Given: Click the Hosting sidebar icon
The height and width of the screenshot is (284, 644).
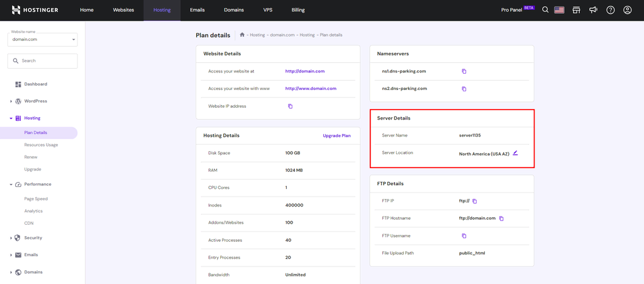Looking at the screenshot, I should 18,118.
